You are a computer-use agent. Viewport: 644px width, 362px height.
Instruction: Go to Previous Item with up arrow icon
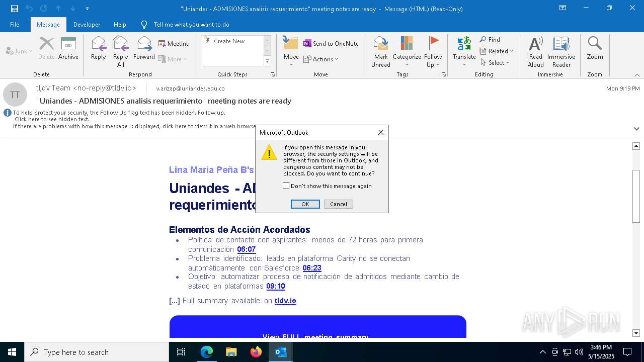click(x=58, y=9)
